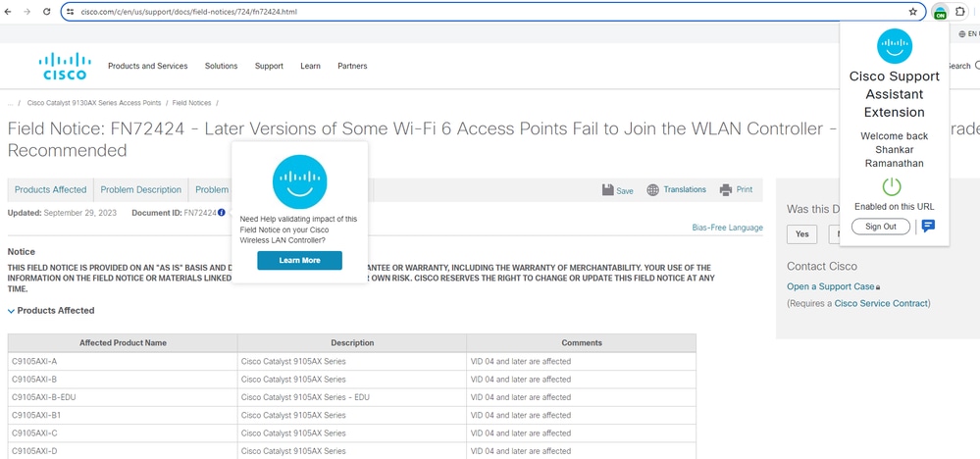
Task: Click Affected Product Name column header
Action: (x=124, y=343)
